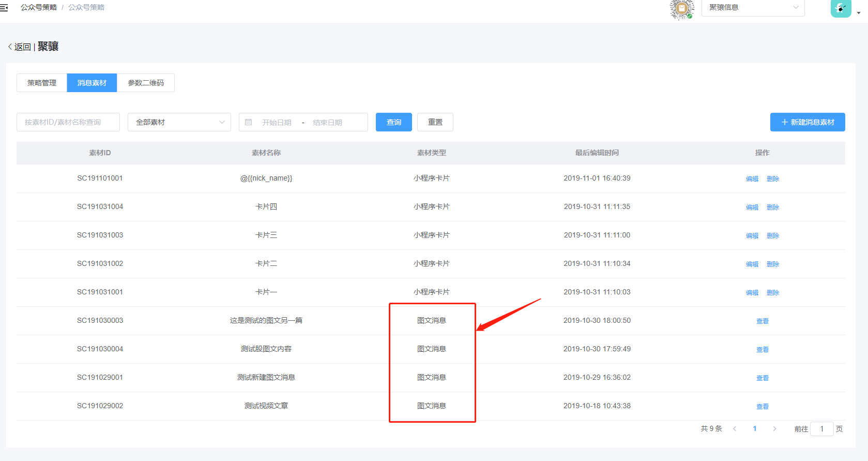The width and height of the screenshot is (868, 461).
Task: Click the QR code account avatar
Action: pyautogui.click(x=681, y=8)
